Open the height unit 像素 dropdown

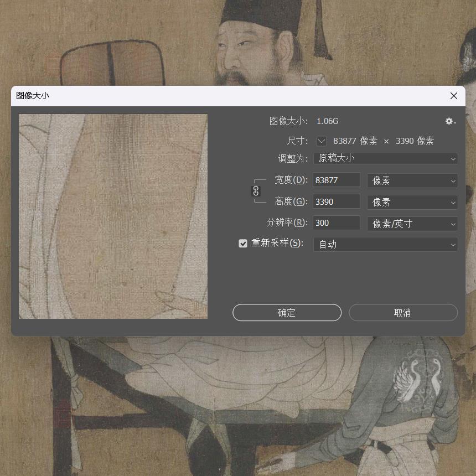pos(412,202)
